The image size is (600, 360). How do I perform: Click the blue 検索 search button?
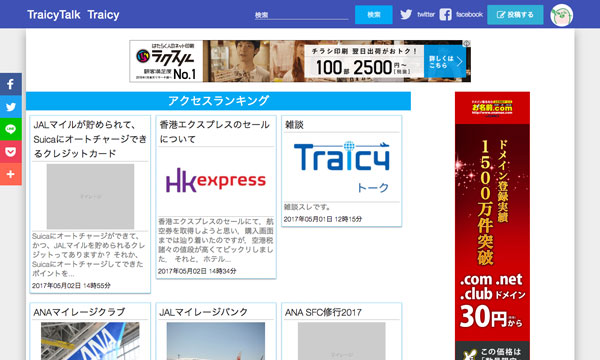(x=373, y=15)
